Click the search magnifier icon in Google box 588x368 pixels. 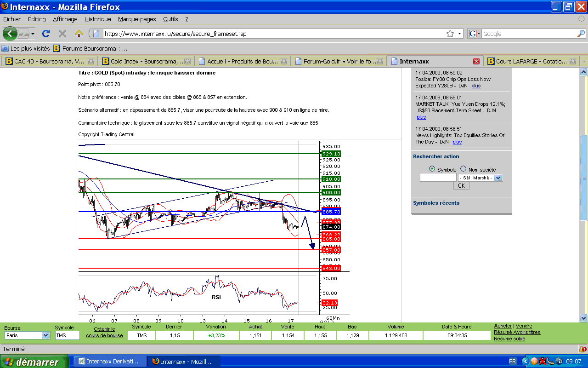point(581,34)
